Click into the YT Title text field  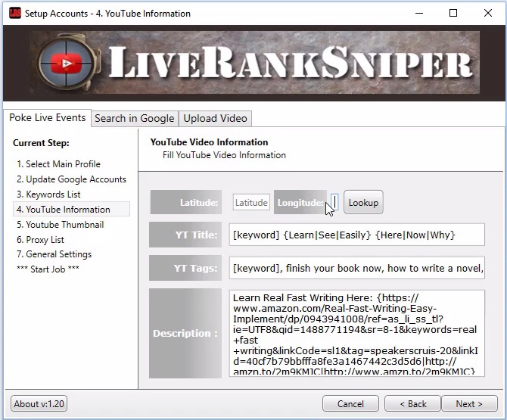(356, 235)
